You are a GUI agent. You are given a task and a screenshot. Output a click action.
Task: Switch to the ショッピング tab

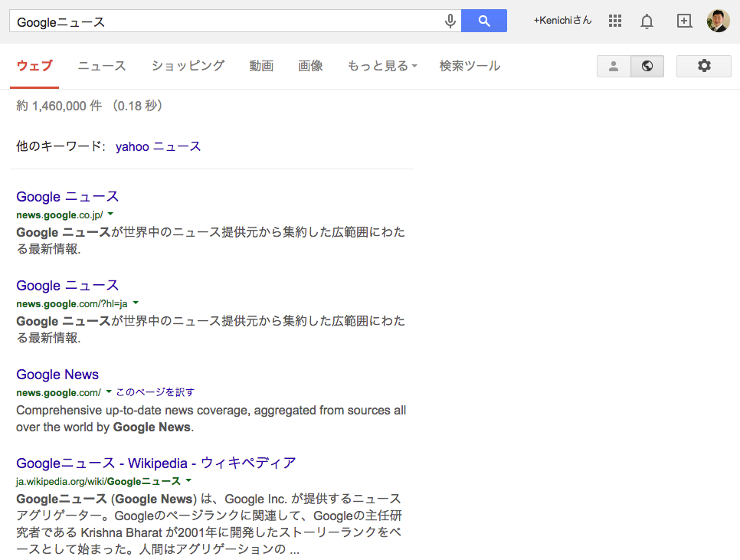pos(188,66)
